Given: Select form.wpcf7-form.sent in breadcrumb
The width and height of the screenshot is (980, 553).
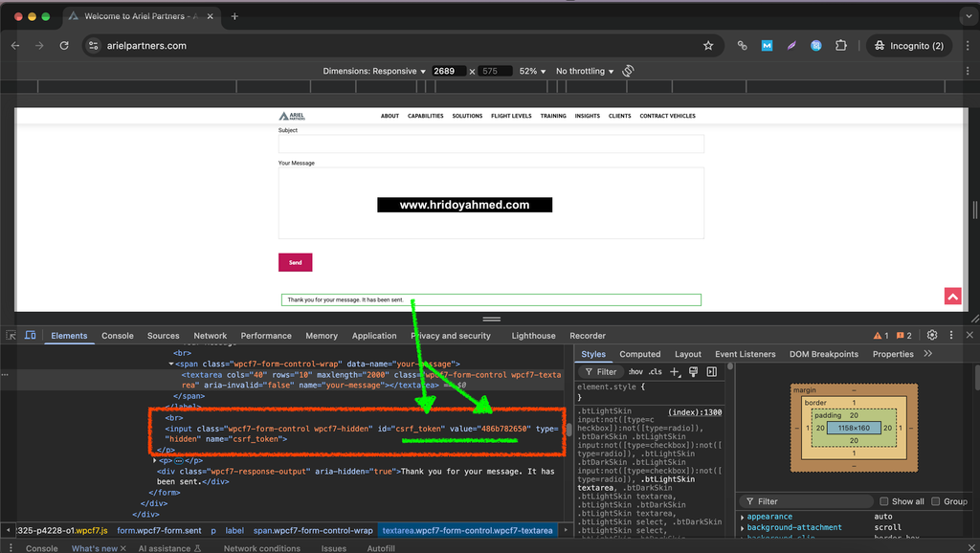Looking at the screenshot, I should pyautogui.click(x=159, y=530).
